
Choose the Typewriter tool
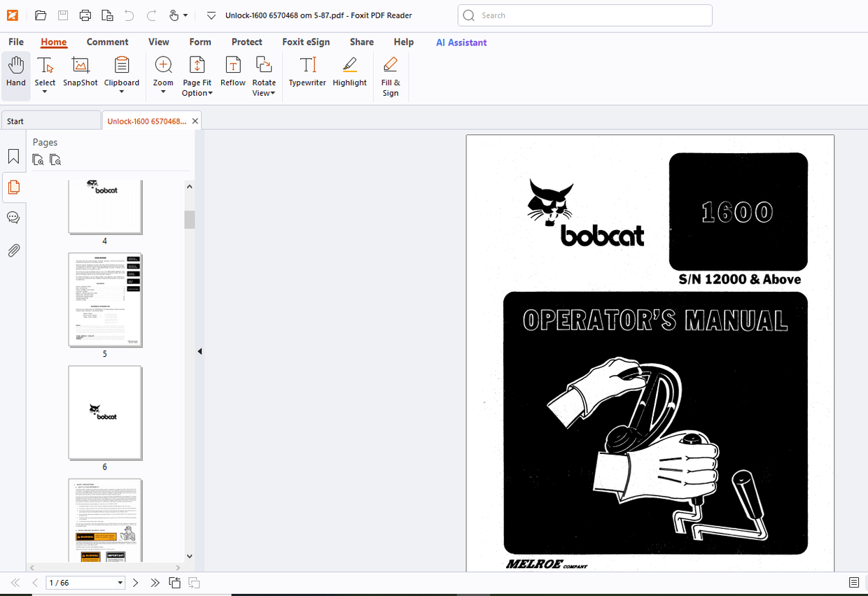(x=307, y=73)
